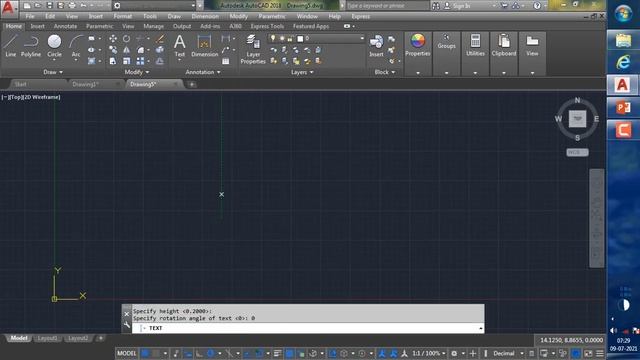The height and width of the screenshot is (360, 640).
Task: Toggle layer on/off lightbulb icon
Action: (273, 38)
